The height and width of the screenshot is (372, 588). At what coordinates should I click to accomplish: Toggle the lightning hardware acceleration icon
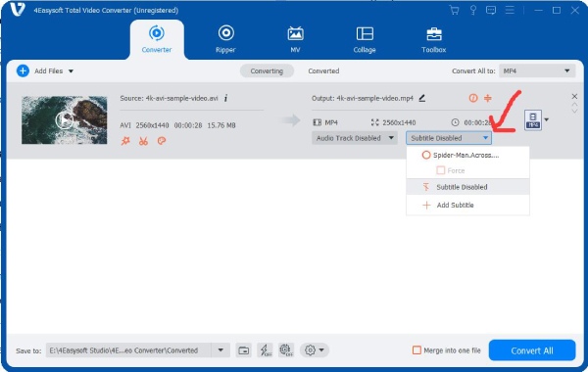click(266, 350)
